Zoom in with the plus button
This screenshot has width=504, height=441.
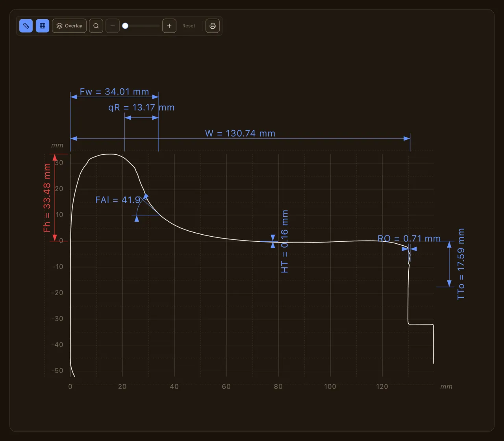(x=169, y=26)
